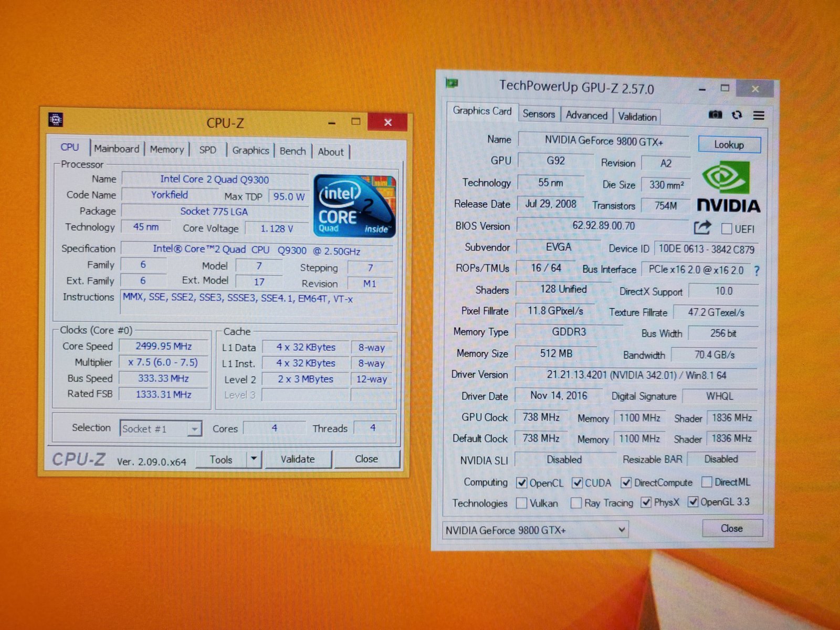Switch to the Validation tab in GPU-Z
The image size is (840, 630).
click(x=637, y=117)
